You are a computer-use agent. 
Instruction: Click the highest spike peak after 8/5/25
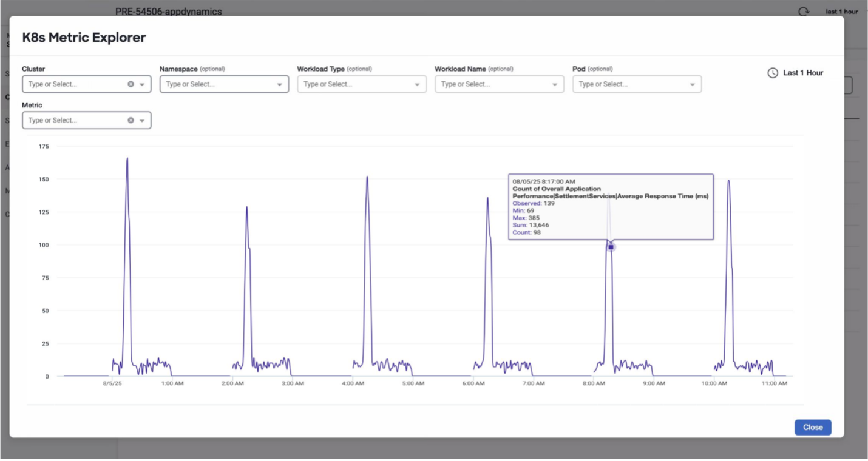pos(127,159)
